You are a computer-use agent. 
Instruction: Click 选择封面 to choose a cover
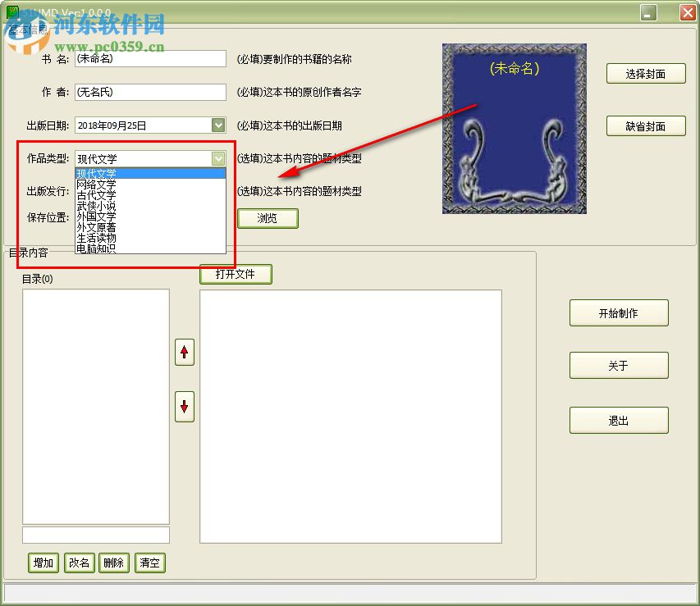646,73
